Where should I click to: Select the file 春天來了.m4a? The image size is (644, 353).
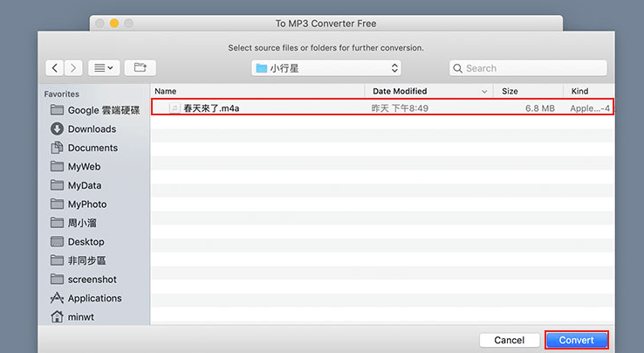(382, 107)
